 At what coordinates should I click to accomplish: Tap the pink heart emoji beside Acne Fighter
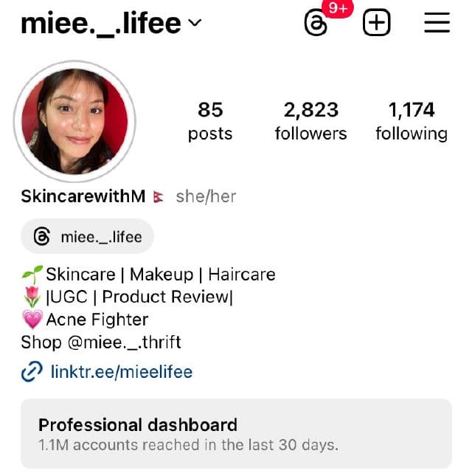(32, 320)
